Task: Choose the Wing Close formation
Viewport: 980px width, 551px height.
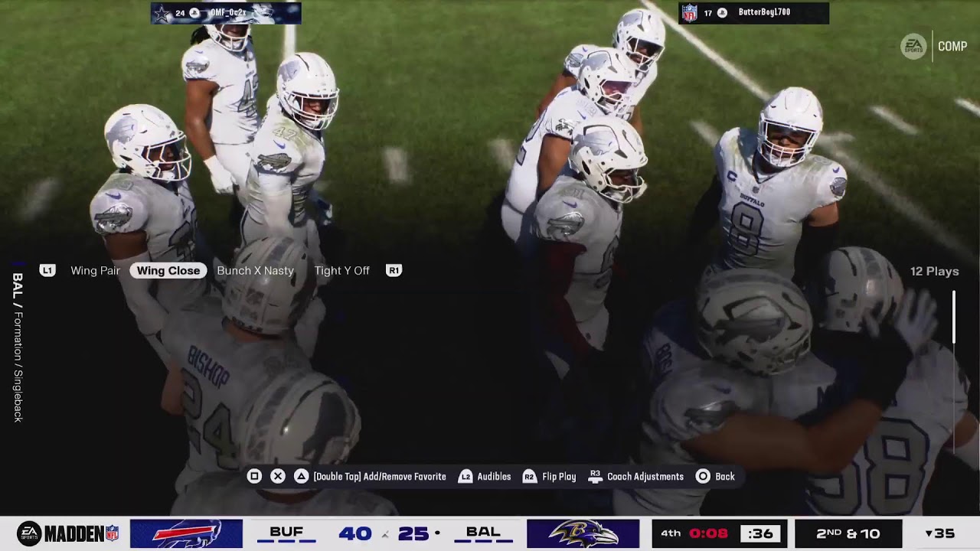Action: [168, 270]
